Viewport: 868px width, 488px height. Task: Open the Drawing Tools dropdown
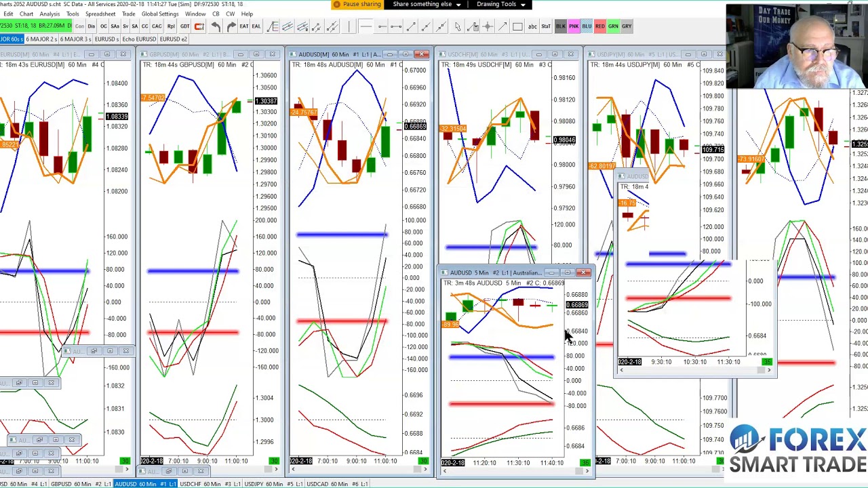coord(500,4)
